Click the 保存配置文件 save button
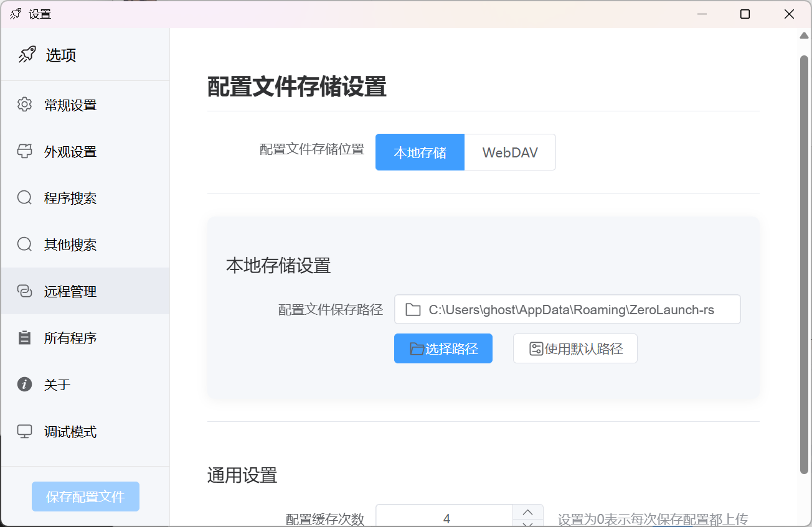The width and height of the screenshot is (812, 527). pyautogui.click(x=85, y=497)
